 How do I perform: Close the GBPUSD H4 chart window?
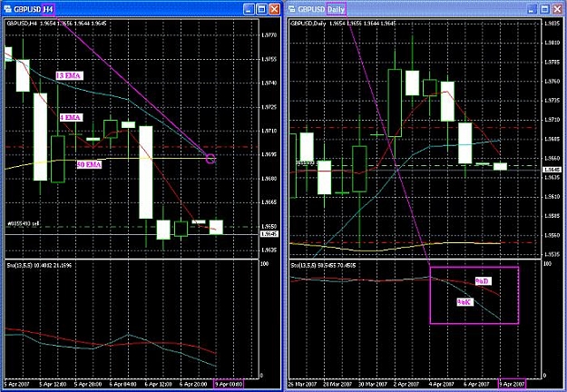[x=275, y=9]
